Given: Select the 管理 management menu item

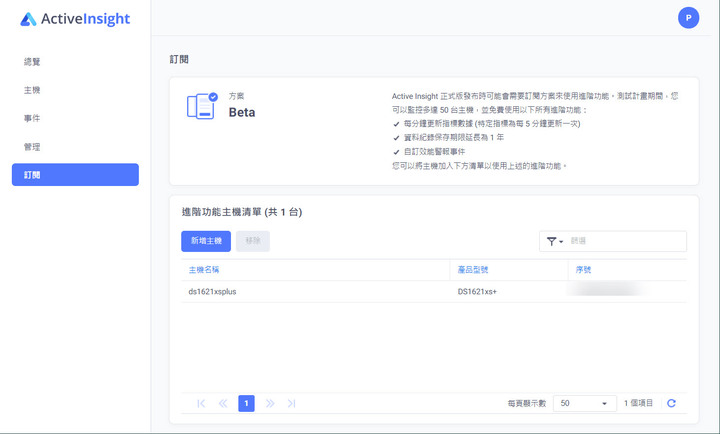Looking at the screenshot, I should coord(32,147).
